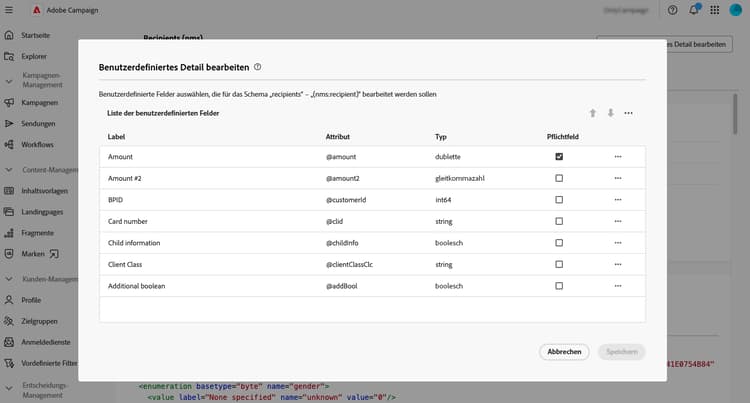Open Workflows in the sidebar
Screen dimensions: 750x403
pos(38,145)
